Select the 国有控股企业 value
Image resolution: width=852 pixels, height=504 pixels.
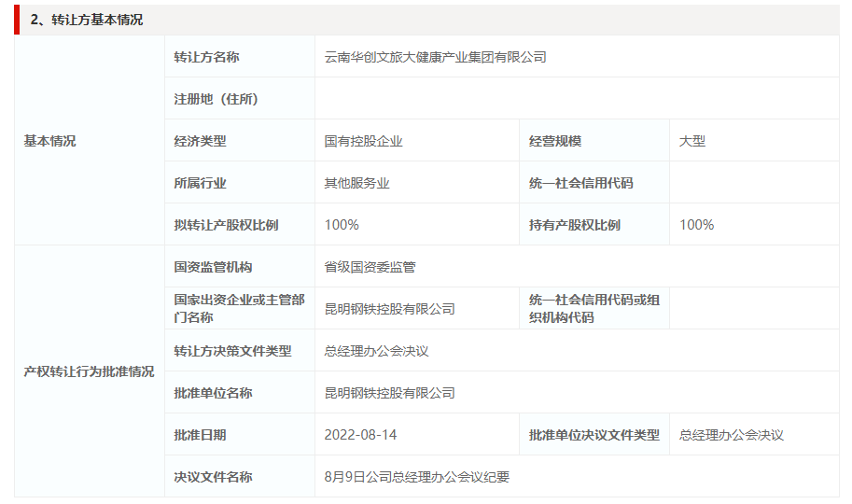[x=363, y=141]
